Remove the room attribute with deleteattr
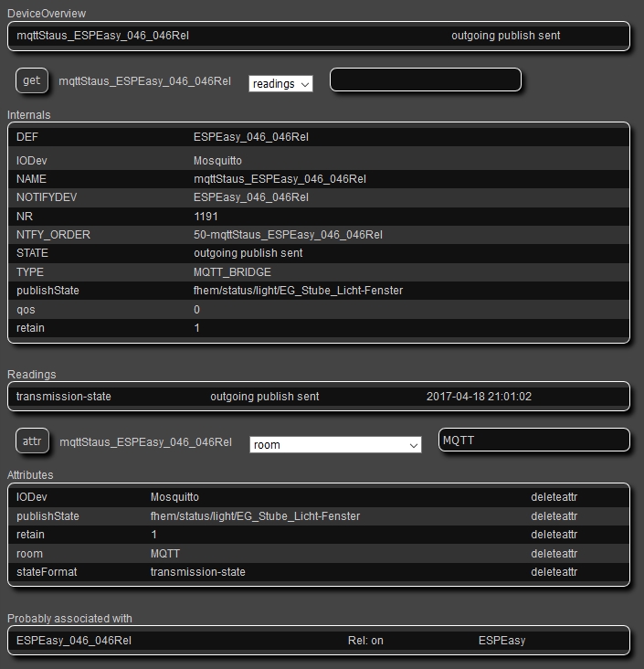This screenshot has height=669, width=644. pyautogui.click(x=554, y=554)
